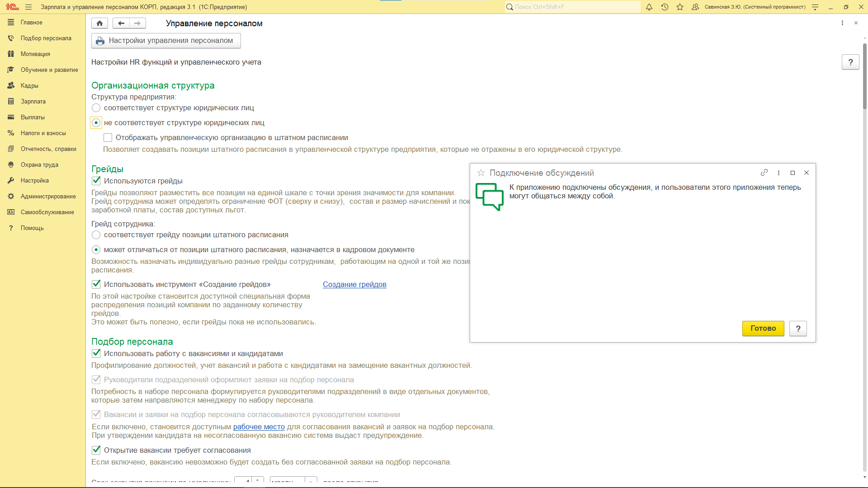Open the history clock icon
Screen dimensions: 868x488
(x=665, y=7)
